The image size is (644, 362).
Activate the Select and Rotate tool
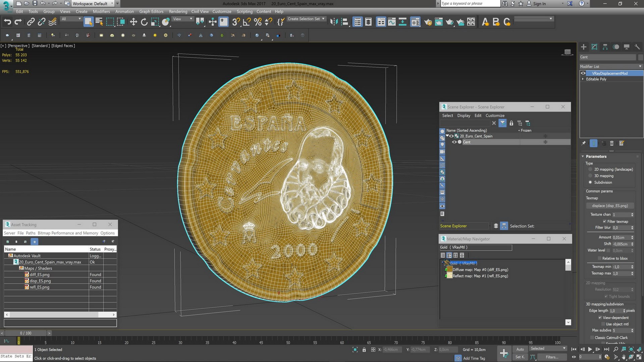point(144,22)
